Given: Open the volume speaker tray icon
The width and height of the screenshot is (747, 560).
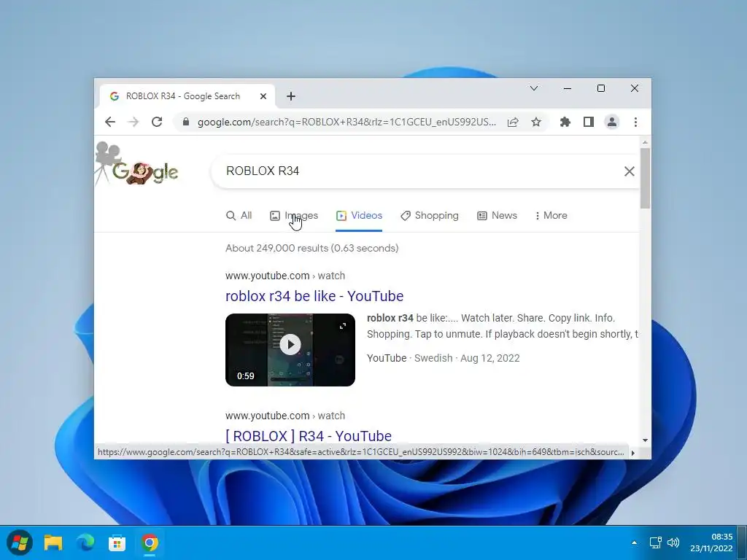Looking at the screenshot, I should coord(673,542).
